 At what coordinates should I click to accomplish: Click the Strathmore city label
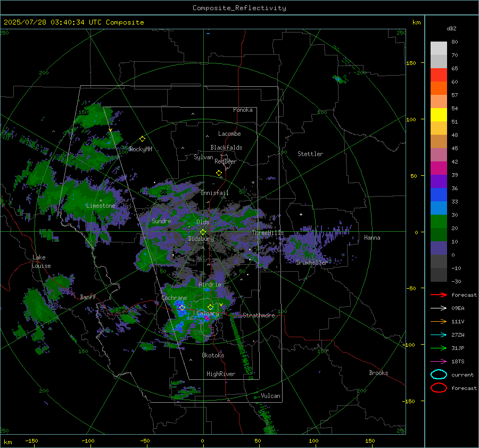[x=259, y=315]
